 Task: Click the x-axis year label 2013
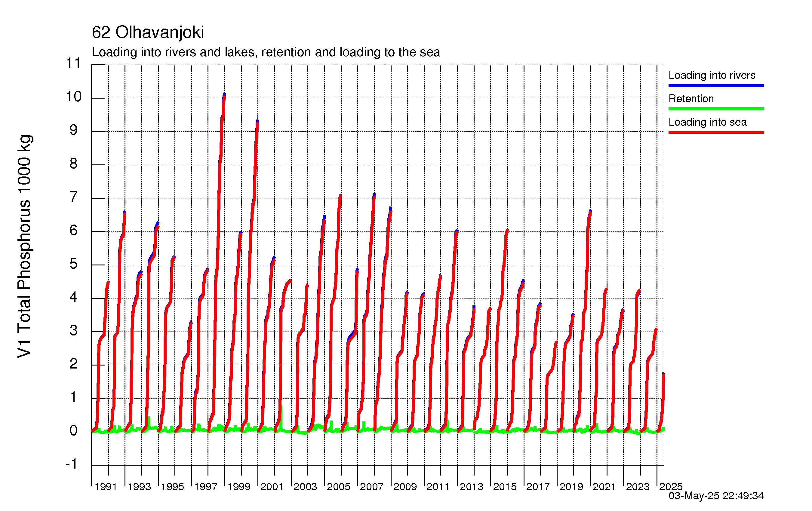(472, 487)
